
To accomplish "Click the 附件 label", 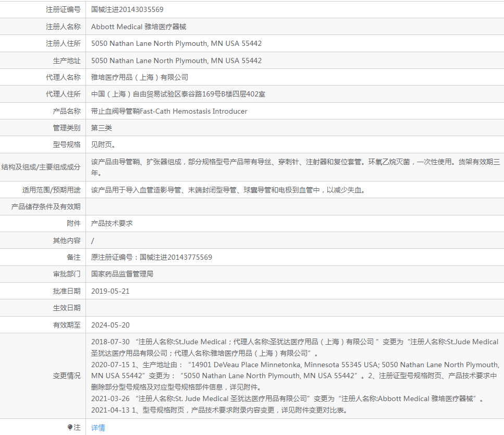I will pyautogui.click(x=73, y=224).
